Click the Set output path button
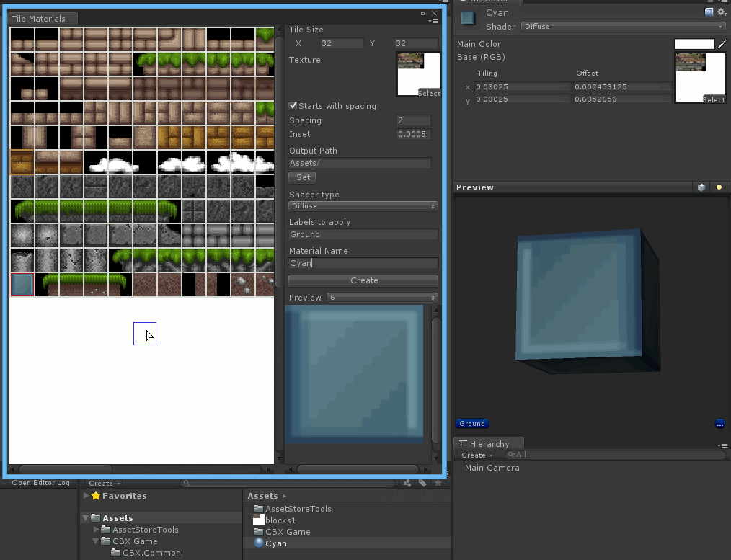731x560 pixels. tap(303, 177)
